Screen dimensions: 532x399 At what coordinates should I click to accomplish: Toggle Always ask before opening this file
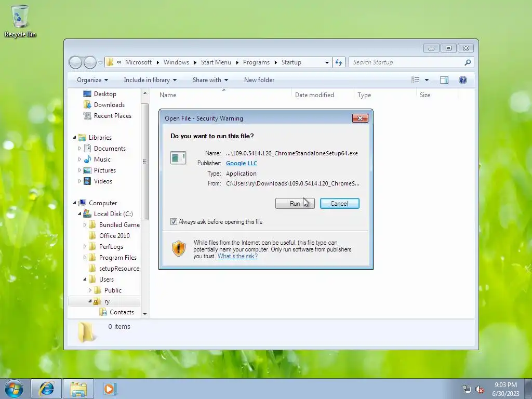(x=174, y=222)
